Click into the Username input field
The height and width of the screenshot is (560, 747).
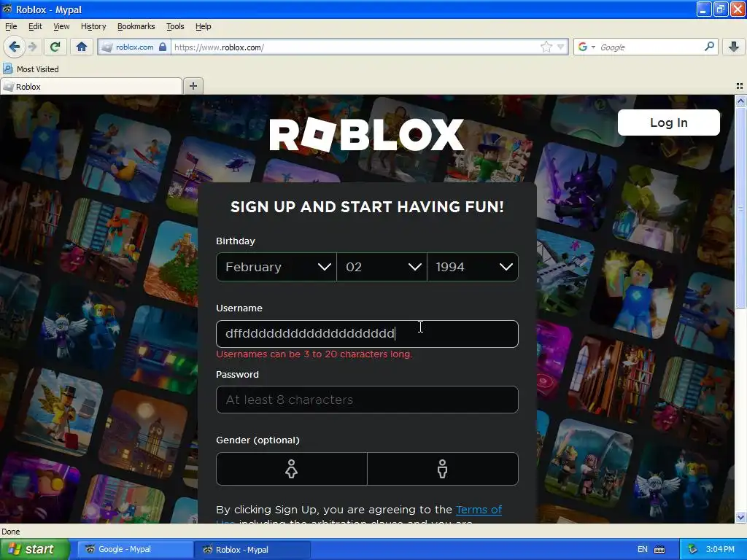click(367, 334)
